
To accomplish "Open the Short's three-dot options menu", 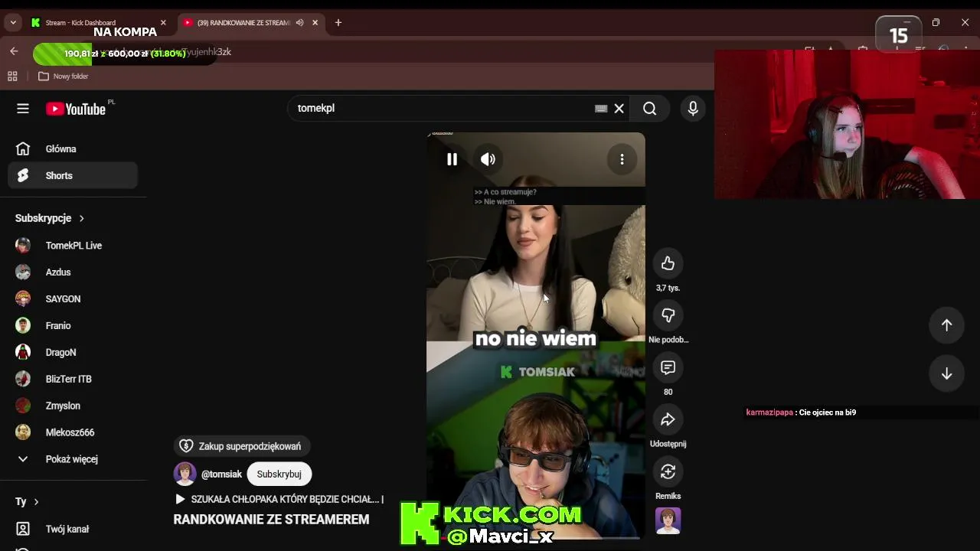I will click(x=622, y=159).
